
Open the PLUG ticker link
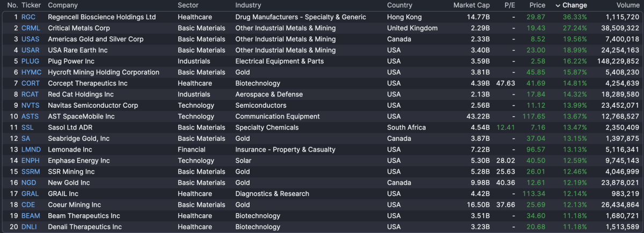pyautogui.click(x=30, y=61)
